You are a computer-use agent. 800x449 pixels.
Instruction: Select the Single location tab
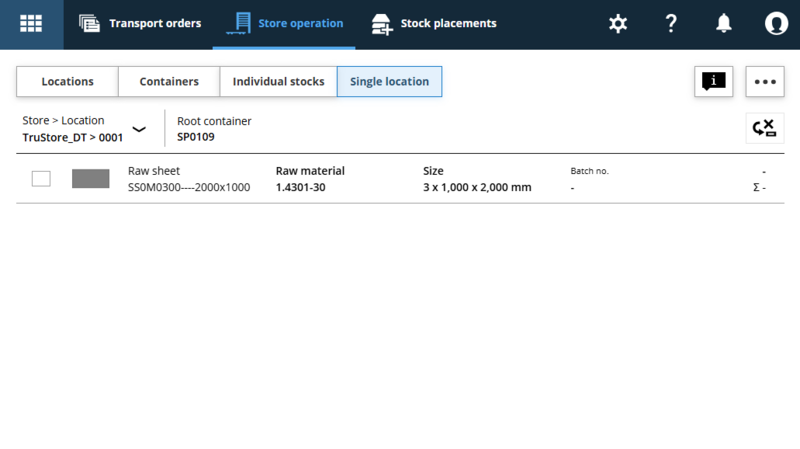pos(389,82)
